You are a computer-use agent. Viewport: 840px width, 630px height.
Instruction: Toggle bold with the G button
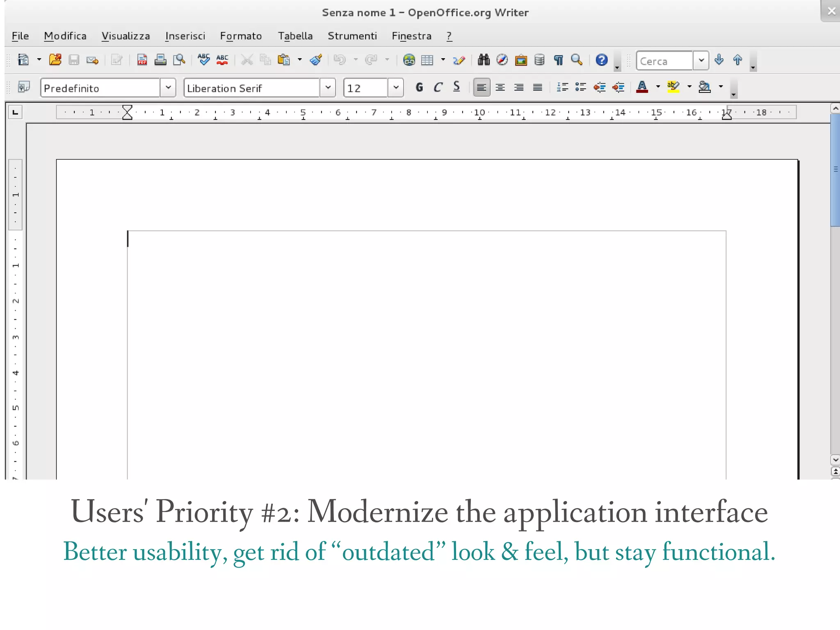[419, 87]
